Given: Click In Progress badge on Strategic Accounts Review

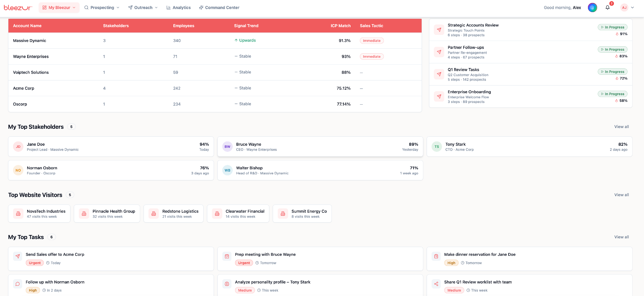Looking at the screenshot, I should [x=612, y=27].
